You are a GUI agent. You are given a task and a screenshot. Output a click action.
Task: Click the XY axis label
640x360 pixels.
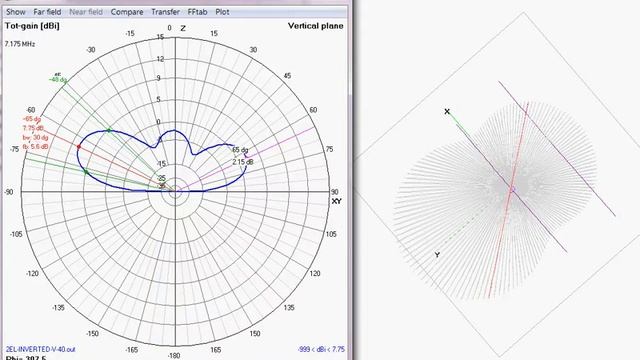click(336, 201)
